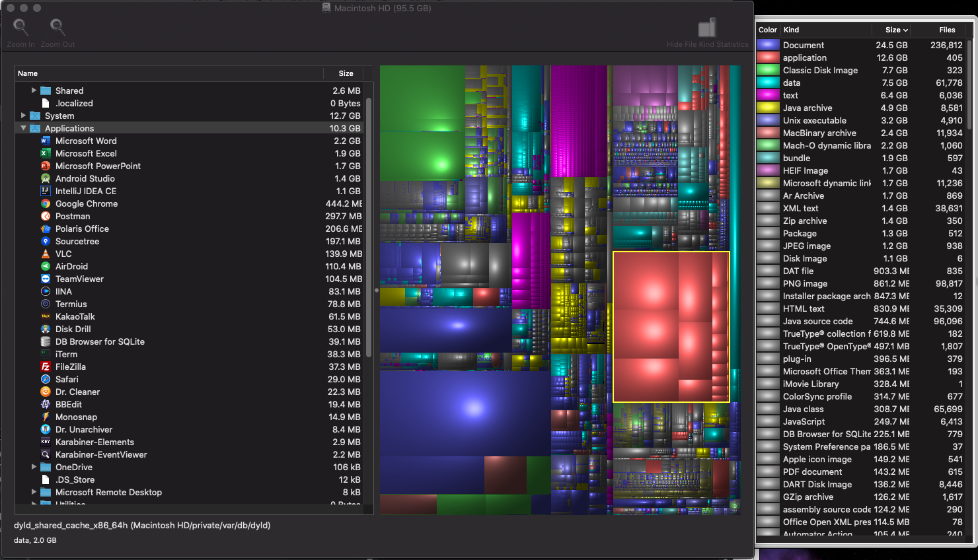The height and width of the screenshot is (560, 978).
Task: Select the PNG image kind row
Action: tap(861, 283)
